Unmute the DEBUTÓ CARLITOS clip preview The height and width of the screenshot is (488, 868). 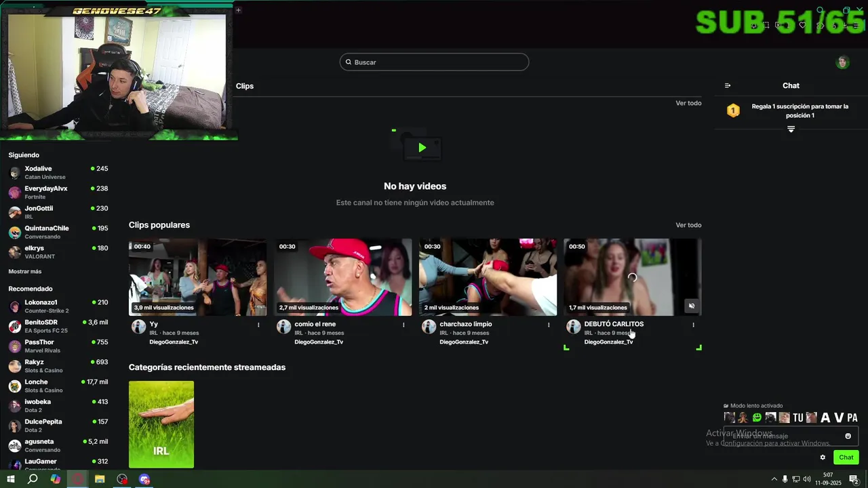[x=691, y=306]
